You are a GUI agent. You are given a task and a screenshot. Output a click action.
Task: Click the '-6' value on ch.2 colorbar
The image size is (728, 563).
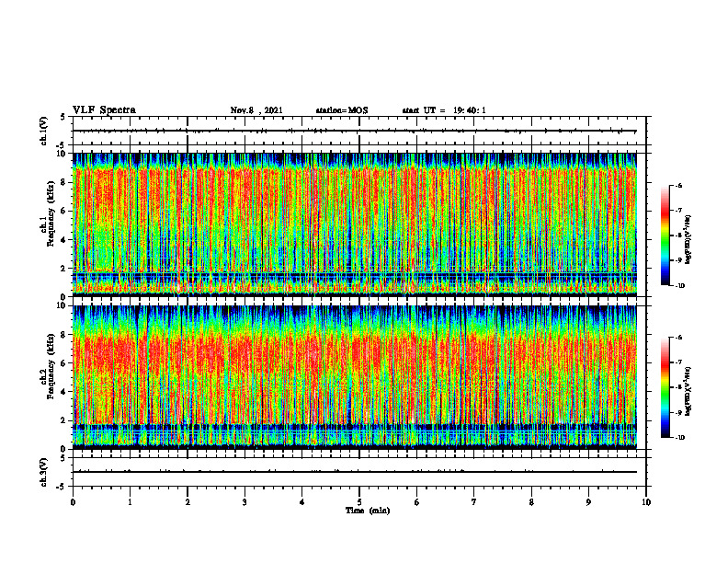point(678,338)
